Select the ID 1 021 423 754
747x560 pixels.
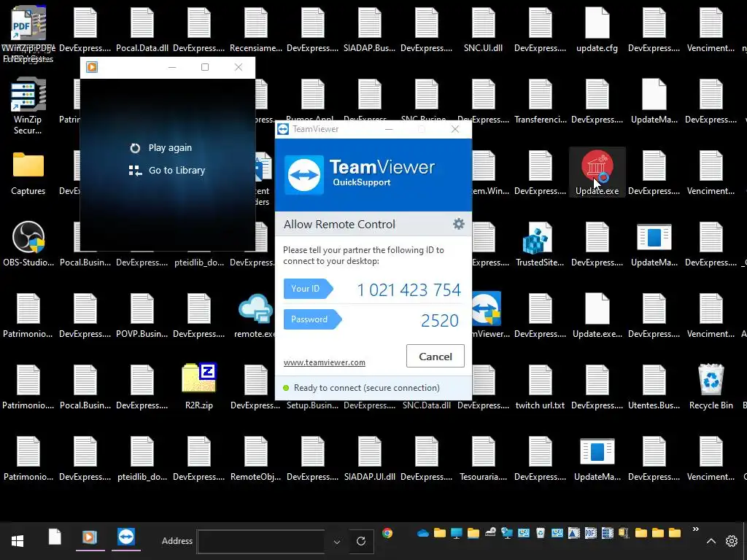(409, 289)
